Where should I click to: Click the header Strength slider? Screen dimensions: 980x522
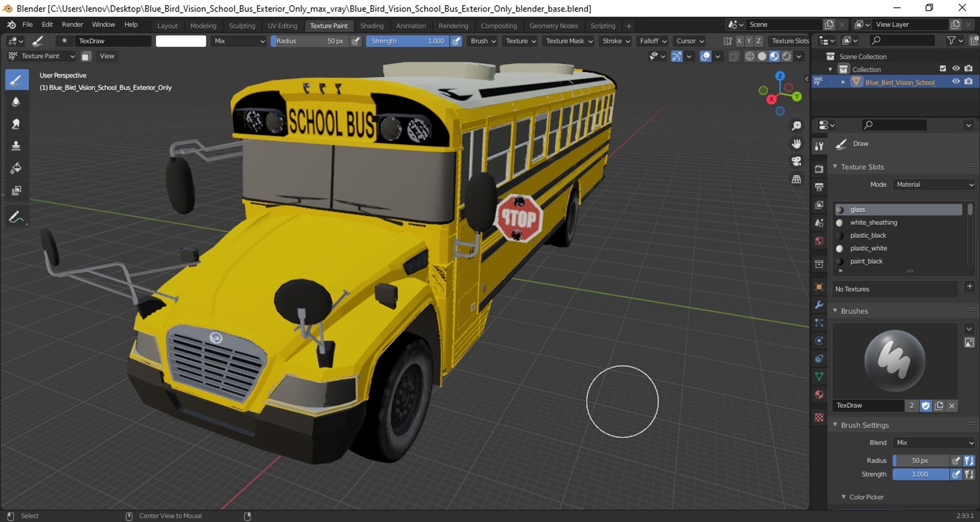point(408,41)
